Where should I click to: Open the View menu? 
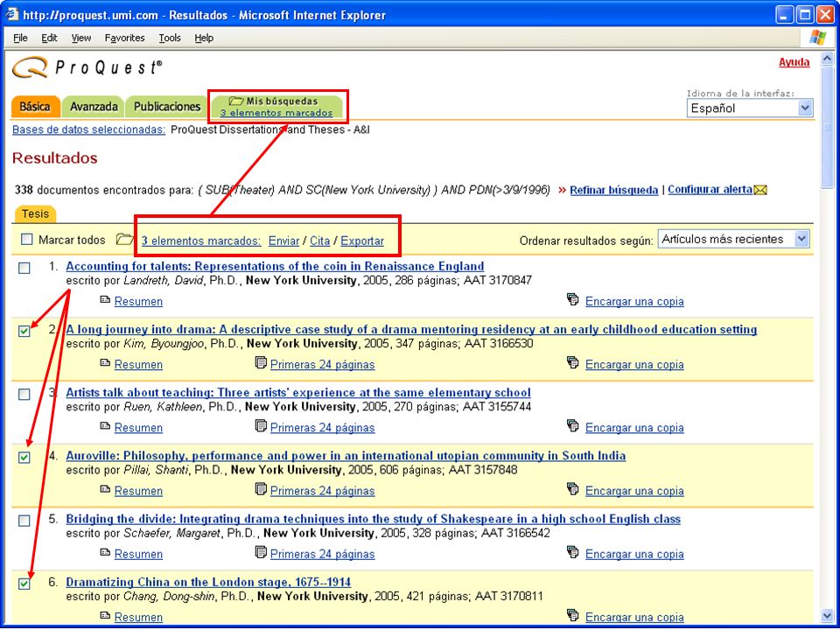tap(81, 38)
